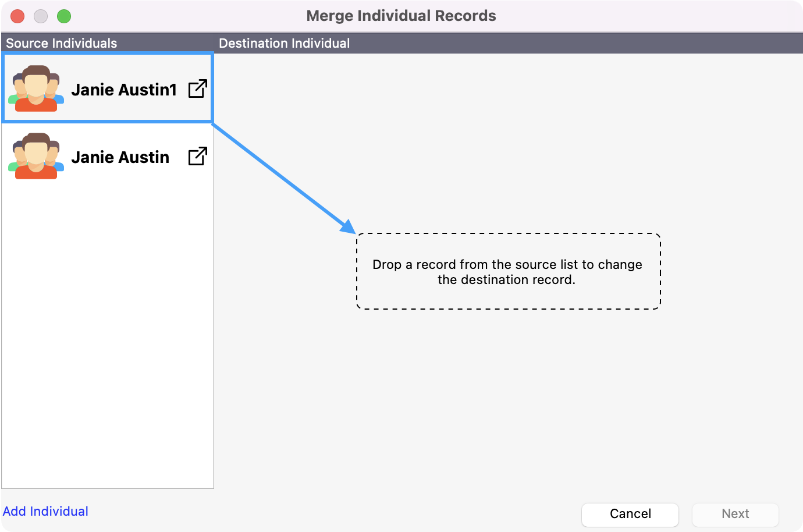The image size is (803, 532).
Task: Minimize the window with the gray button
Action: (x=41, y=16)
